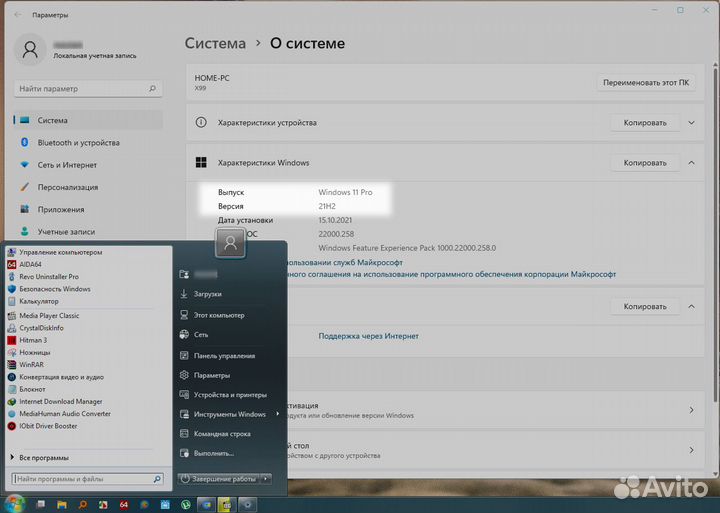This screenshot has height=513, width=720.
Task: Select Персонализация in sidebar
Action: 88,187
